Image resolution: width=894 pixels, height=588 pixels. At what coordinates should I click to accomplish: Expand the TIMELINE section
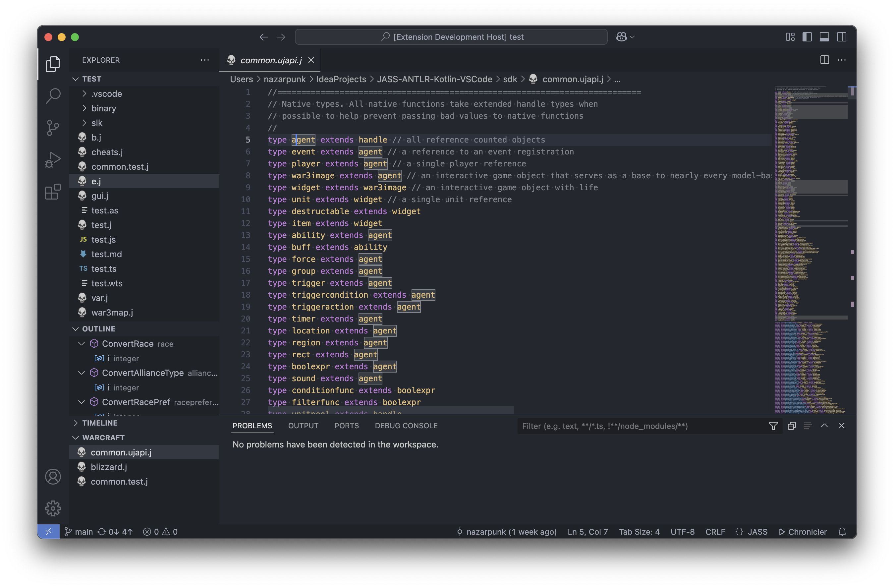[x=99, y=423]
